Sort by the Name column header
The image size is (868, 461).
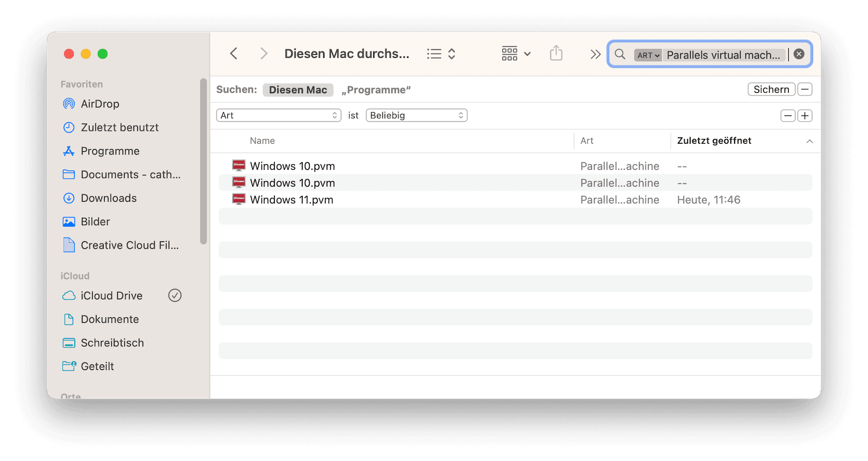[263, 141]
